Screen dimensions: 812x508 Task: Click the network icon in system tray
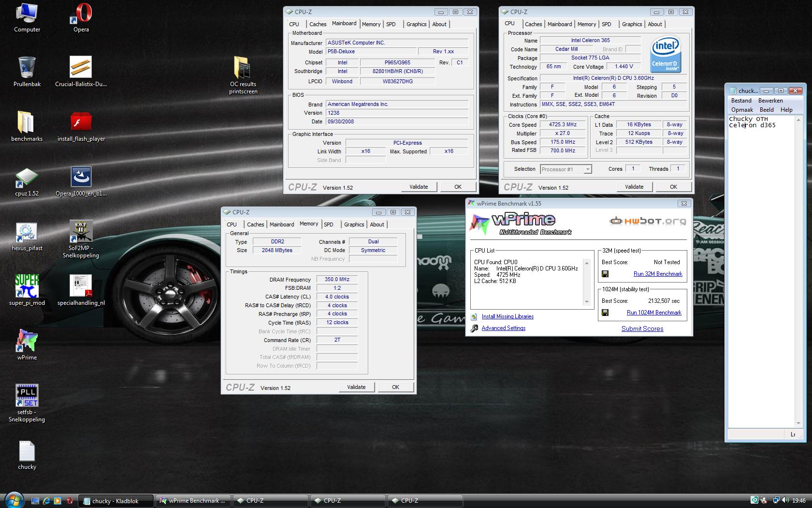coord(776,501)
